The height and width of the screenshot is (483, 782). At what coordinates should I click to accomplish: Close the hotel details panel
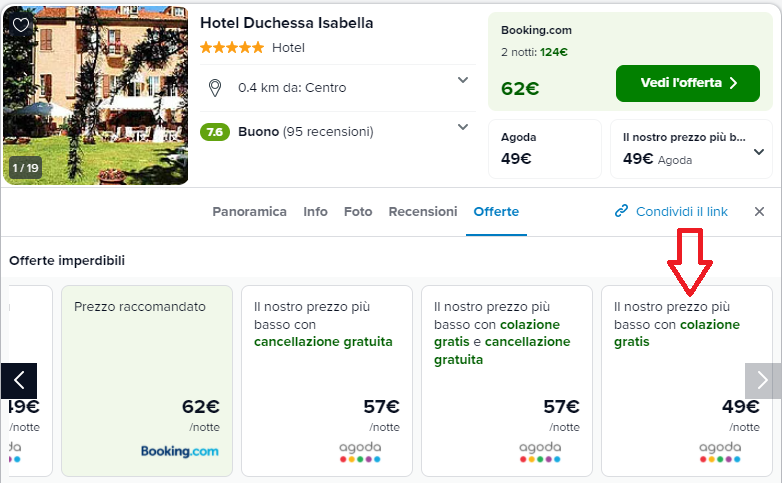[759, 211]
